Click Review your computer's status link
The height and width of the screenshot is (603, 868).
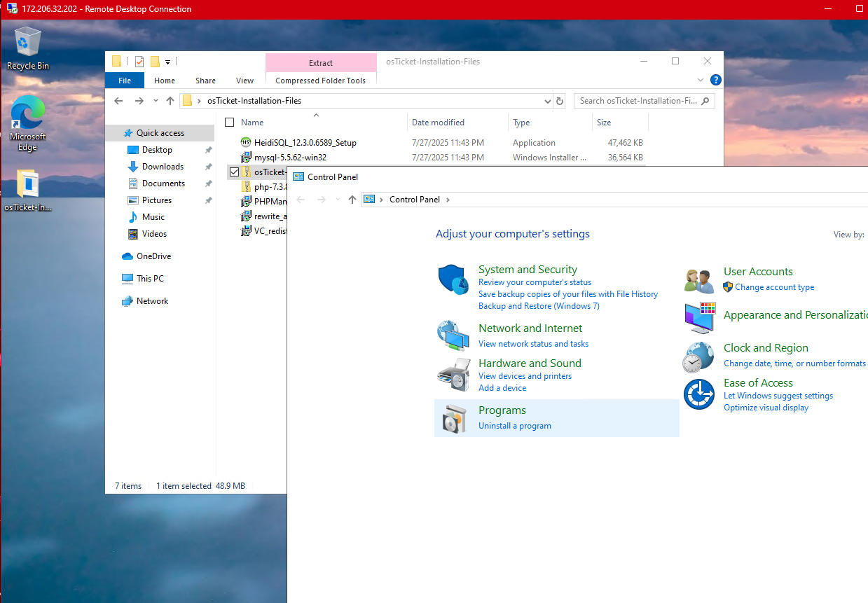[x=535, y=282]
